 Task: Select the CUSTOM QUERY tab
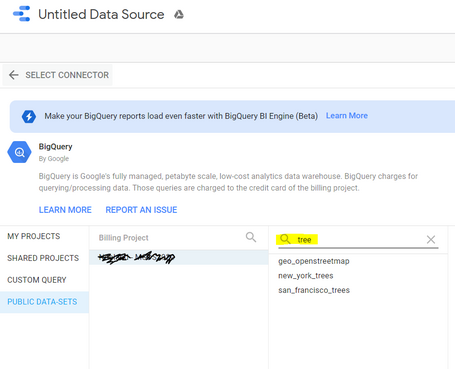click(44, 280)
